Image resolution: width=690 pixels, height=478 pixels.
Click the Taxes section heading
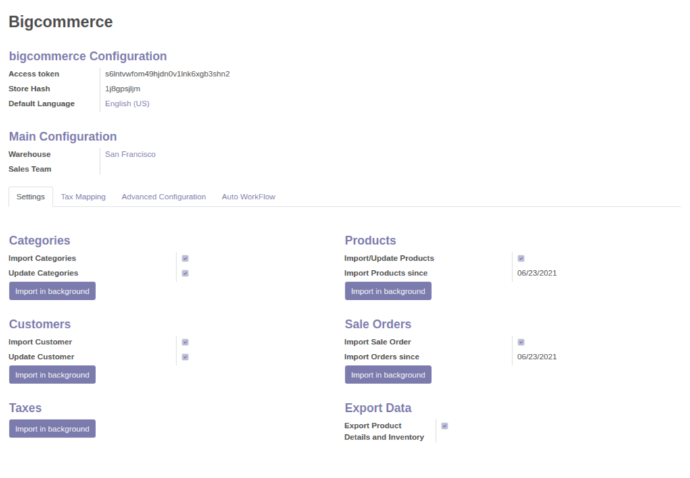coord(25,408)
